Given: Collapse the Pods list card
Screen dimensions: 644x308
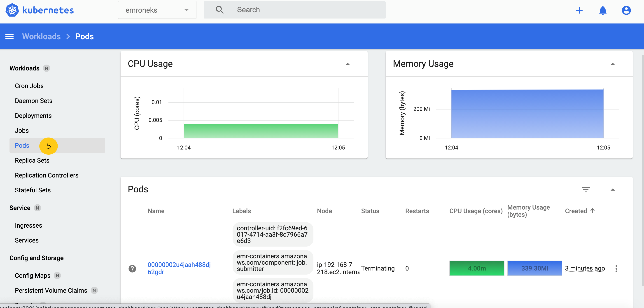Looking at the screenshot, I should pos(612,189).
